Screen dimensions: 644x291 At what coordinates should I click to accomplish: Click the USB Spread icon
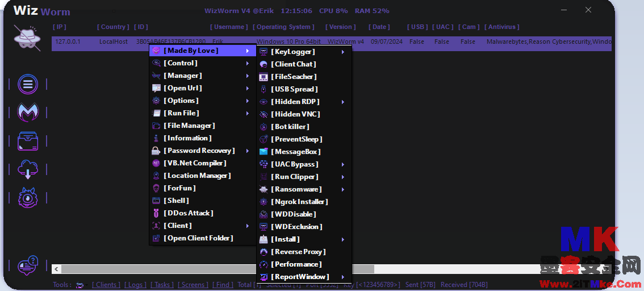pyautogui.click(x=264, y=89)
